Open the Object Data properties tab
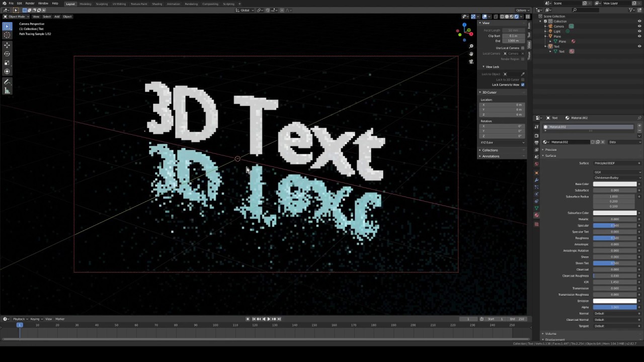 pos(536,208)
